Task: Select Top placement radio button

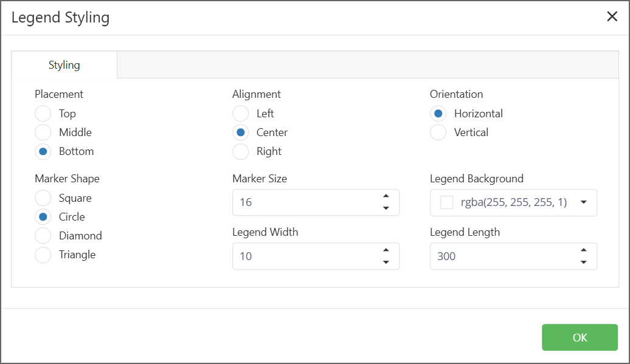Action: tap(43, 114)
